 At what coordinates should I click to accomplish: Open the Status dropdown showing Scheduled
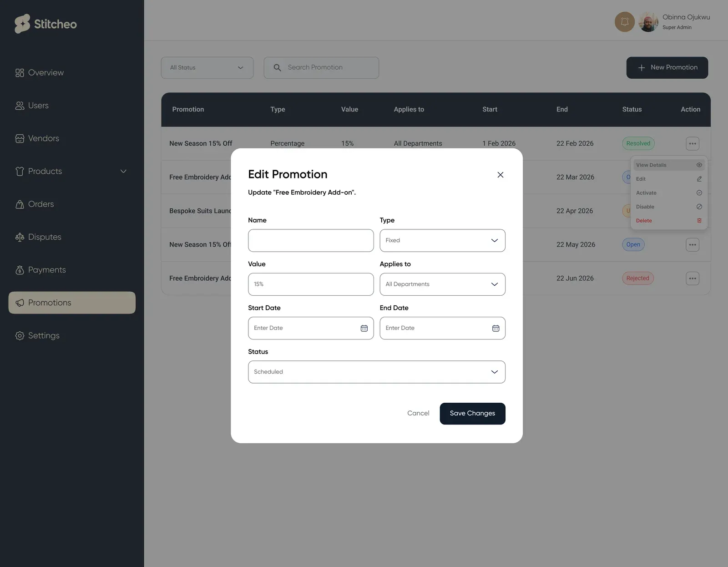[x=377, y=372]
